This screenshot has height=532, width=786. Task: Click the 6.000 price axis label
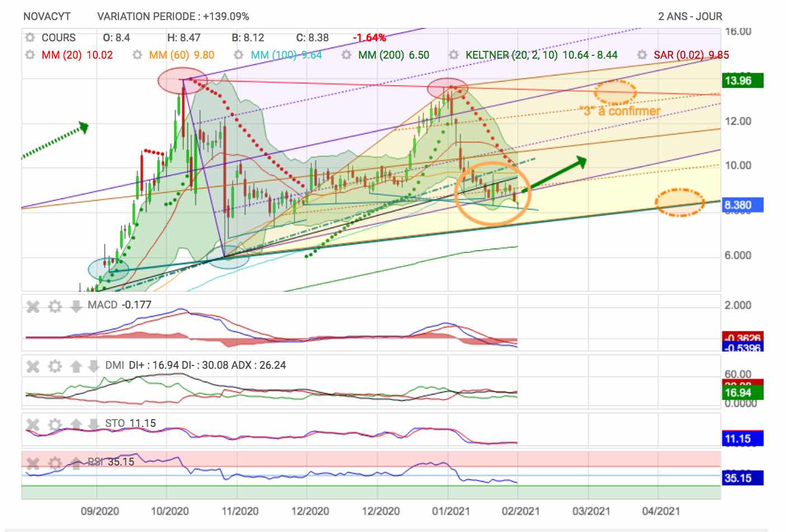pyautogui.click(x=738, y=255)
